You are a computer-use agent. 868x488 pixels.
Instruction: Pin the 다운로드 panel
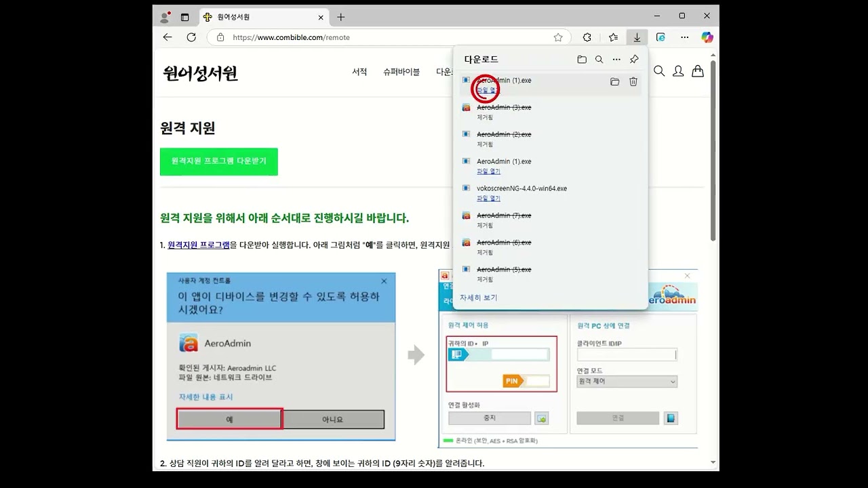[634, 60]
